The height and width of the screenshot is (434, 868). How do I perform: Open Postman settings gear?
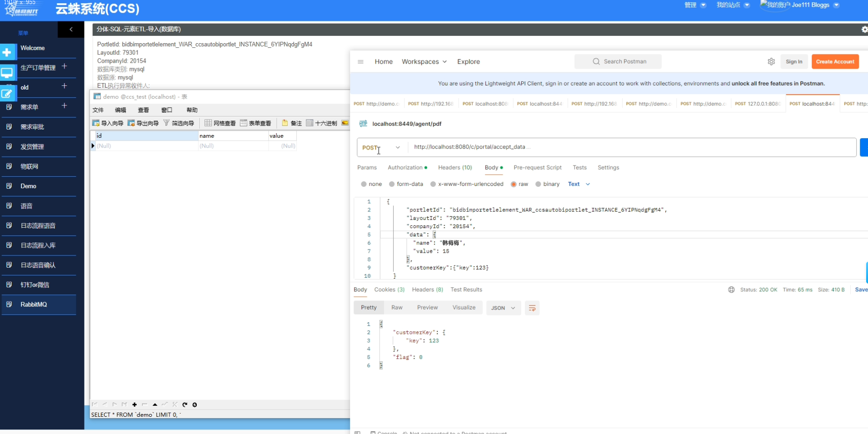click(x=771, y=62)
